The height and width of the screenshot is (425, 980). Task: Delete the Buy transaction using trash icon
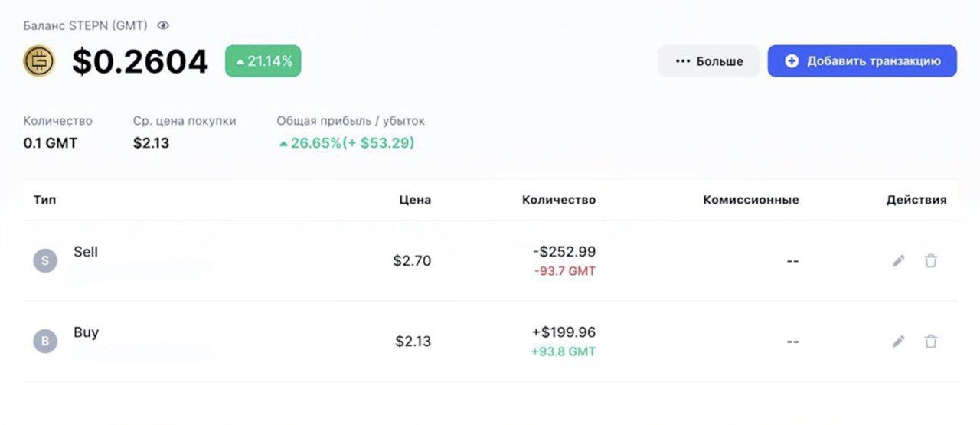pyautogui.click(x=931, y=342)
